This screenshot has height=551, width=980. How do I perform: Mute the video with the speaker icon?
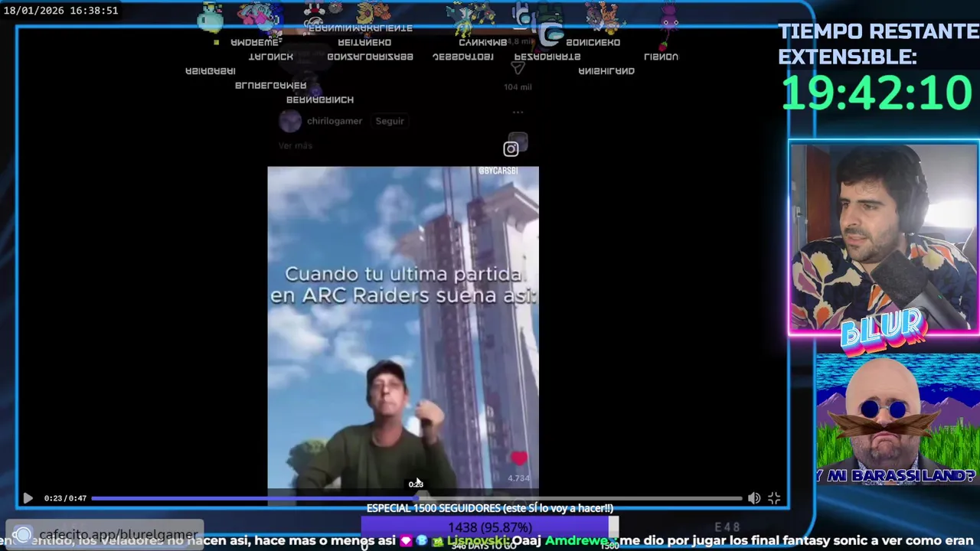pos(754,498)
